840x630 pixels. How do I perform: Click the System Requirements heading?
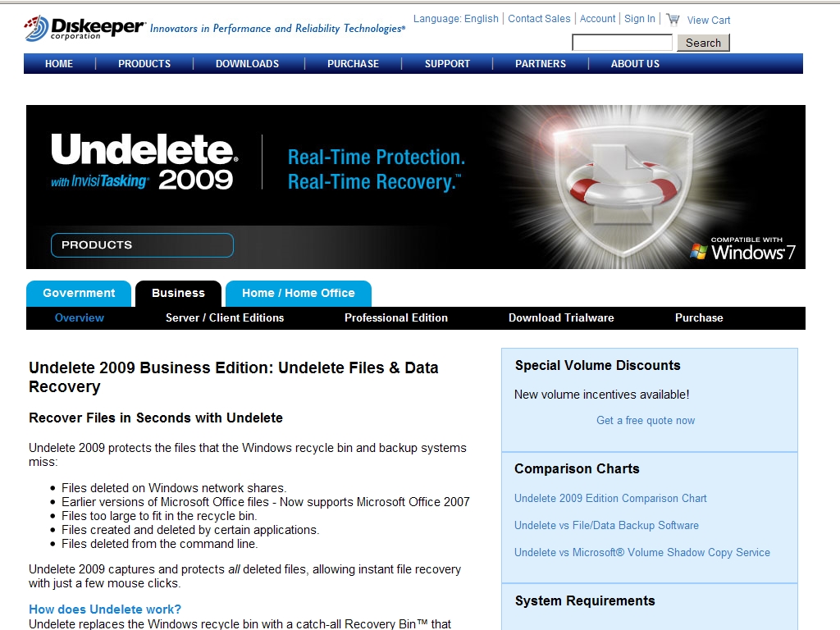(x=585, y=601)
